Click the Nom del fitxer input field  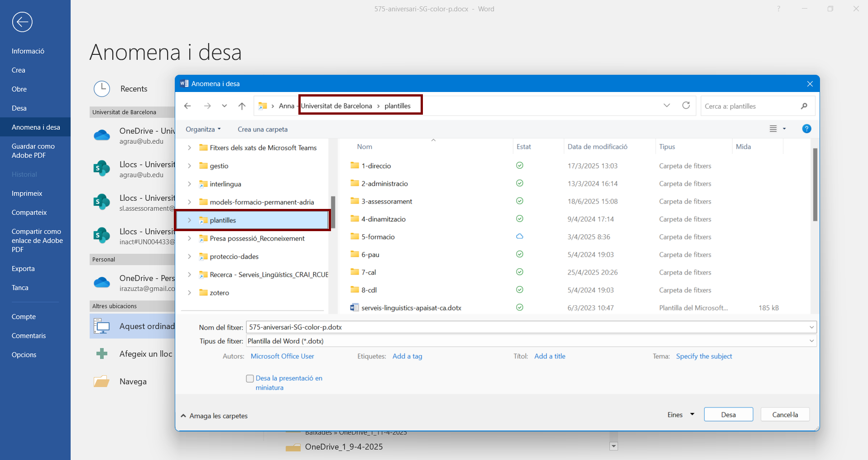coord(525,327)
